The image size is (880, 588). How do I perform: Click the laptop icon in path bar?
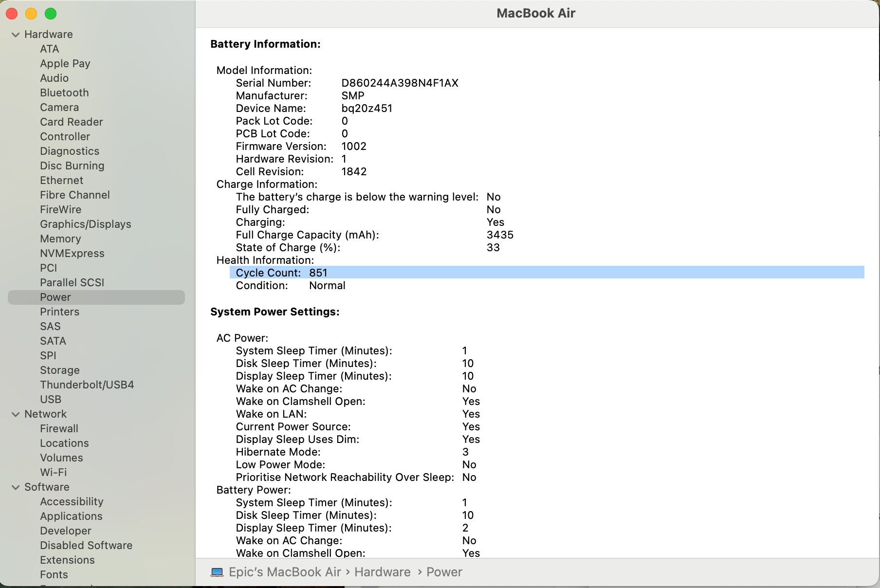coord(217,572)
